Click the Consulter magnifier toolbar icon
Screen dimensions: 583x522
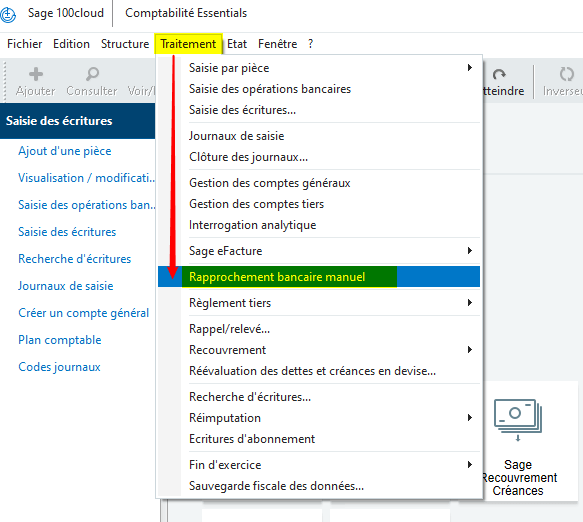[x=92, y=74]
